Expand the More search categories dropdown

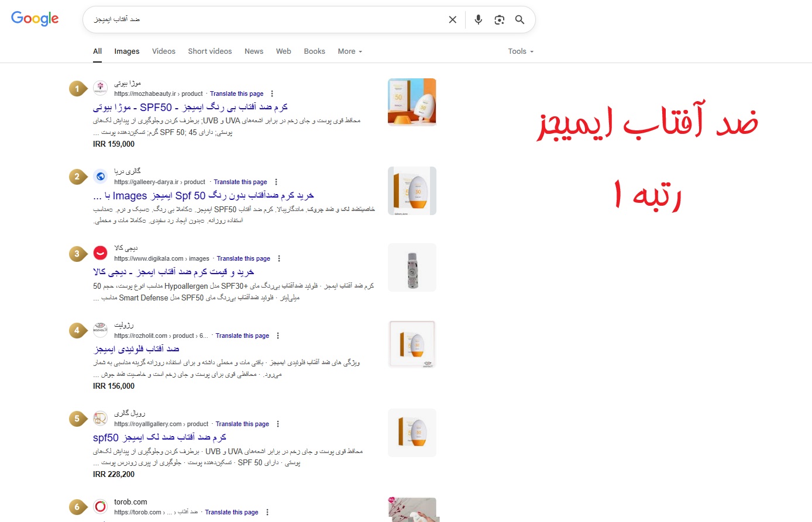coord(350,51)
